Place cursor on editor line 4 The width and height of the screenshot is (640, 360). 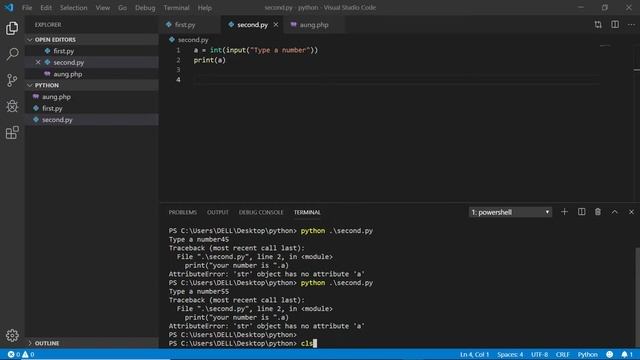pyautogui.click(x=396, y=80)
